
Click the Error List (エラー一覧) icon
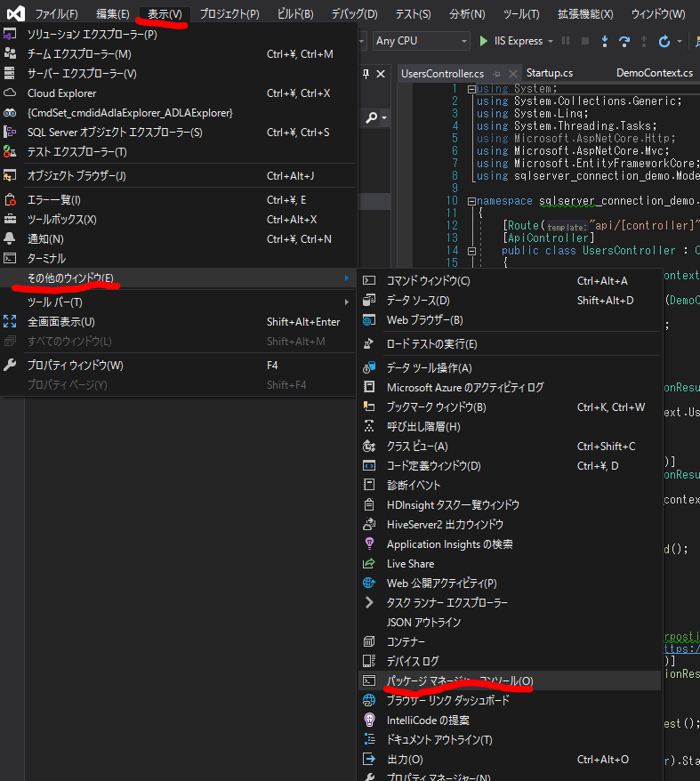coord(10,200)
